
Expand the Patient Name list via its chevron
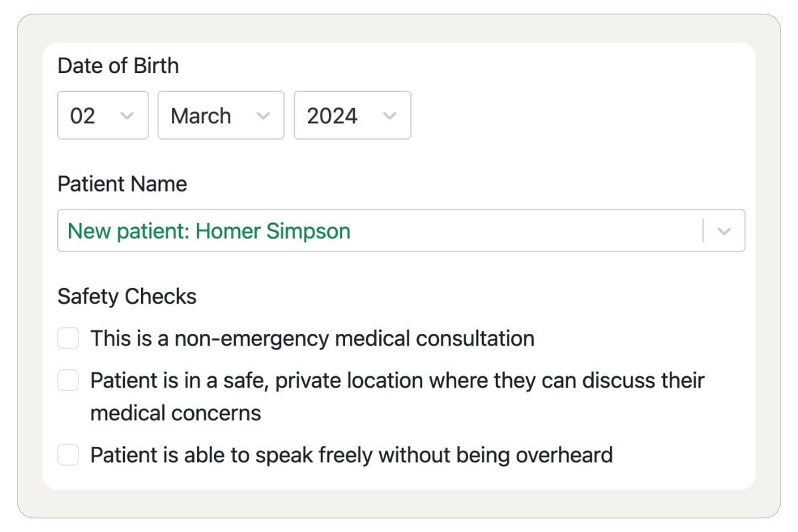724,231
